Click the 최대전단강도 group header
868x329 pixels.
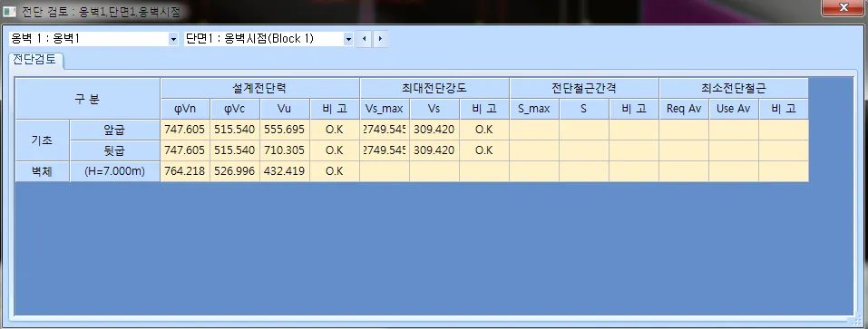coord(434,88)
